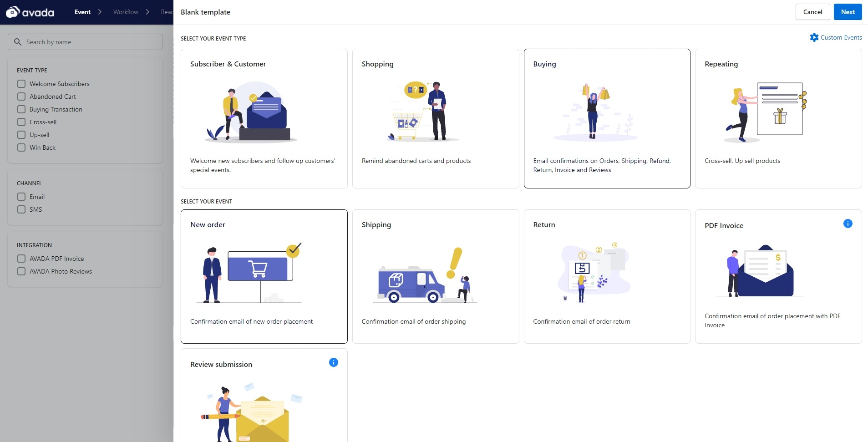Open the Event step tab
868x442 pixels.
[x=82, y=12]
